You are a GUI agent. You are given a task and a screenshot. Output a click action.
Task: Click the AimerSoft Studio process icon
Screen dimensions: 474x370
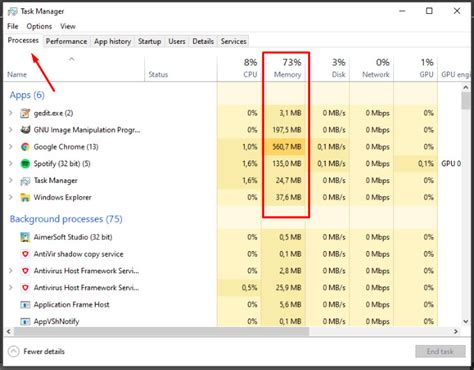pos(25,237)
